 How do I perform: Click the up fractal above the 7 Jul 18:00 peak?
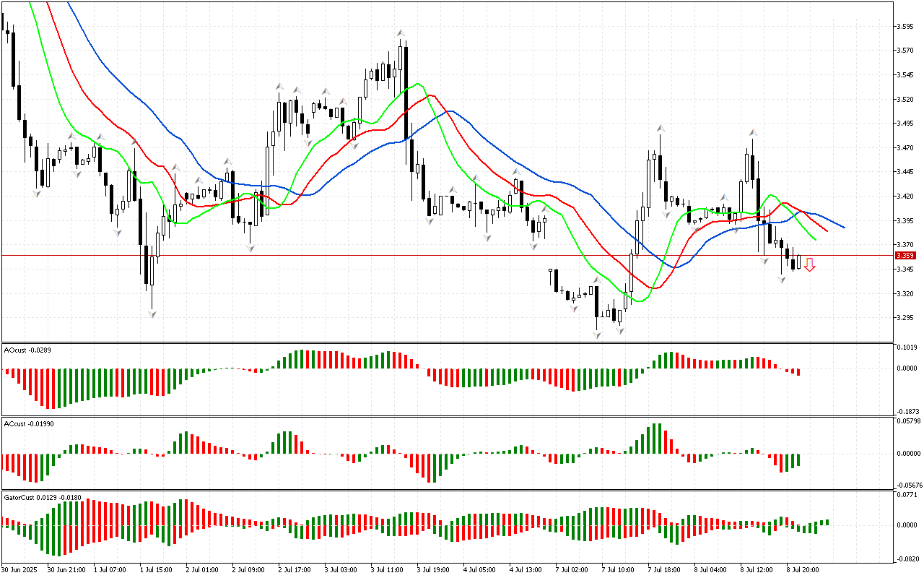tap(661, 129)
